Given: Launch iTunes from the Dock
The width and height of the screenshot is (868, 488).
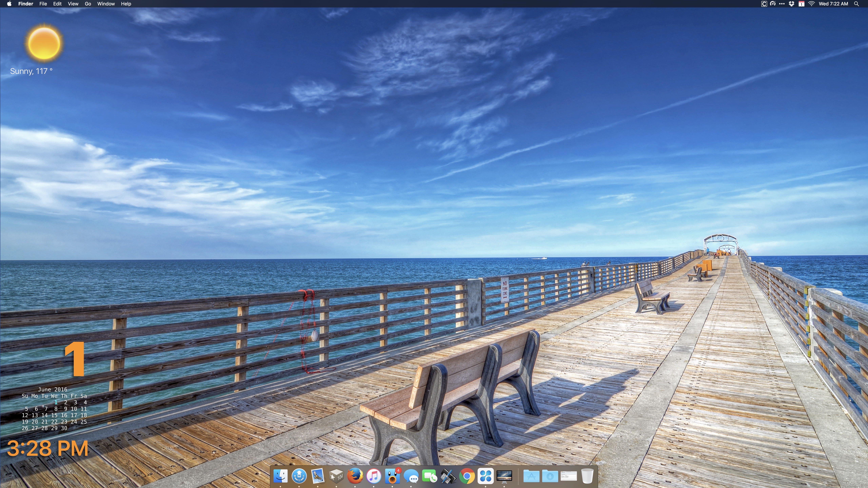Looking at the screenshot, I should pyautogui.click(x=373, y=476).
